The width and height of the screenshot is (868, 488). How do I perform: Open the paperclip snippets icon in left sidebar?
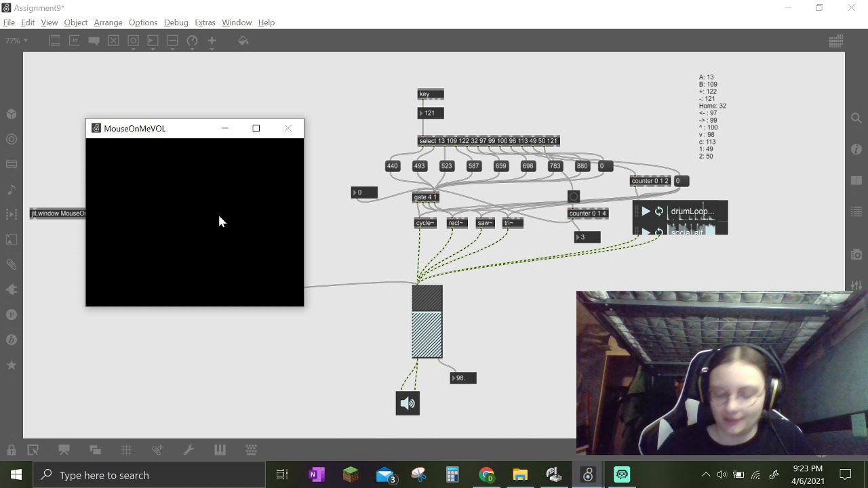coord(12,264)
